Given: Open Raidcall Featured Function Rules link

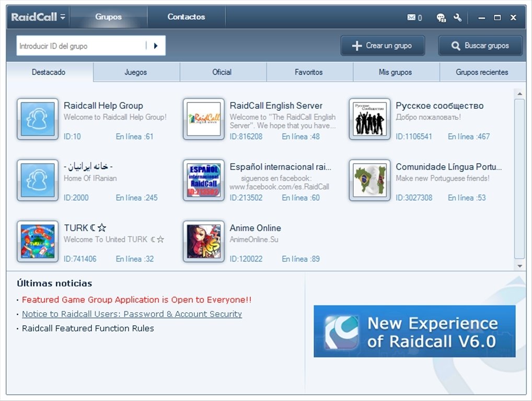Looking at the screenshot, I should coord(88,328).
